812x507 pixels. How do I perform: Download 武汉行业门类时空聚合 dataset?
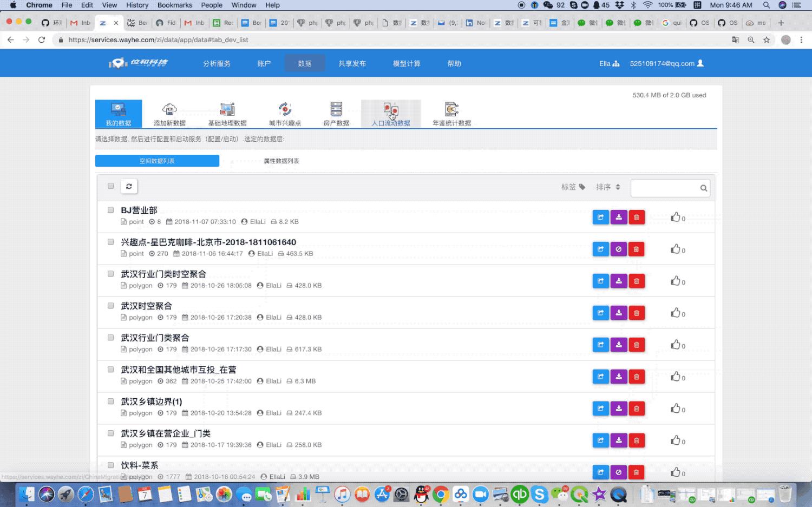pos(619,281)
